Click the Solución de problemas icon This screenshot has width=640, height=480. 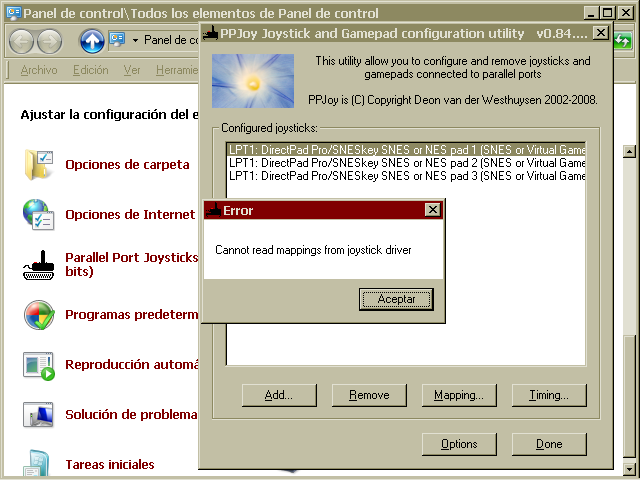[x=38, y=415]
